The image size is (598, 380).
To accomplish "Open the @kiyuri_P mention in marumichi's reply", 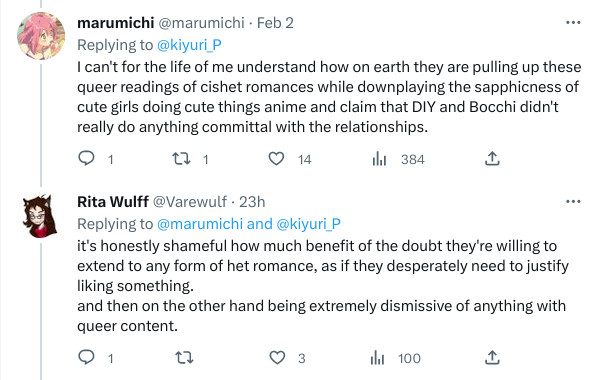I will click(x=189, y=45).
